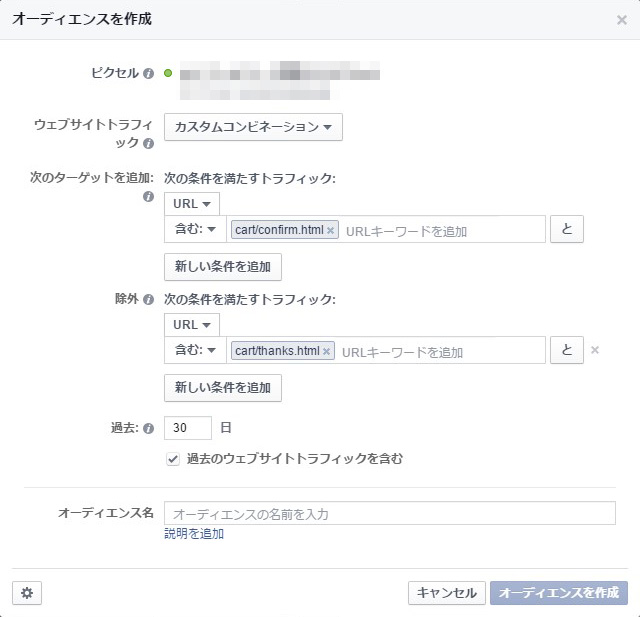Close the オーディエンスを作成 dialog
The image size is (640, 617).
(621, 19)
